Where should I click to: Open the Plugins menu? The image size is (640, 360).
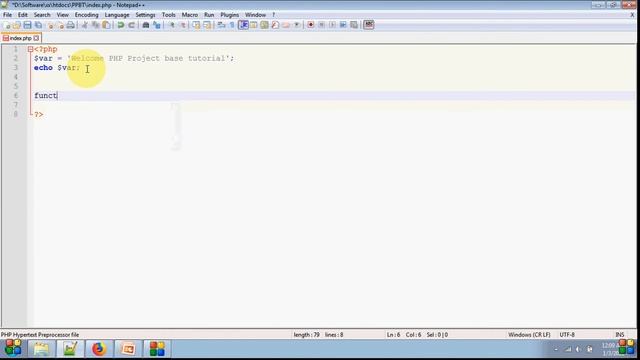pos(229,15)
